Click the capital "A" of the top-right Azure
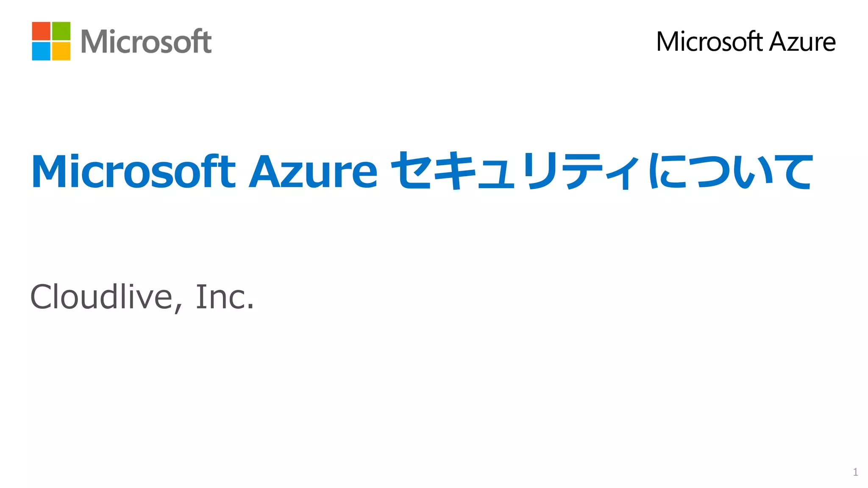 [x=781, y=42]
